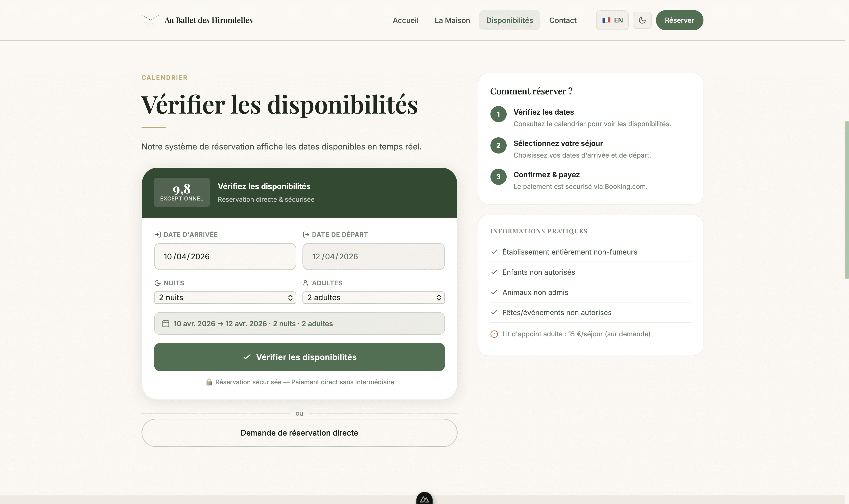Click the person icon next to Adultes
The height and width of the screenshot is (504, 849).
pos(305,283)
